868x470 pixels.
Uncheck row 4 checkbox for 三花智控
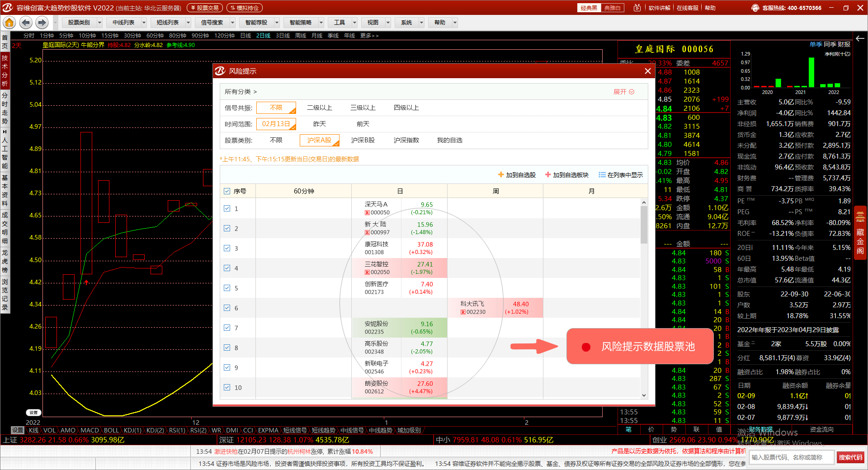point(227,268)
